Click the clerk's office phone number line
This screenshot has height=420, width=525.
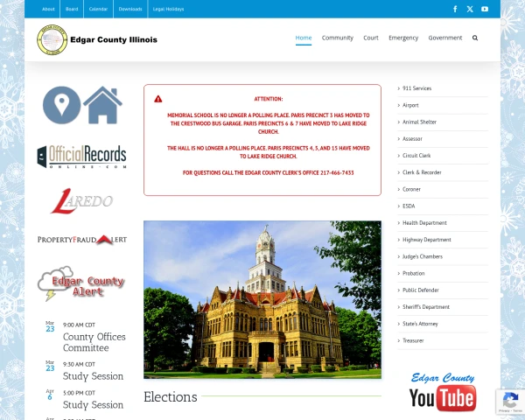269,173
